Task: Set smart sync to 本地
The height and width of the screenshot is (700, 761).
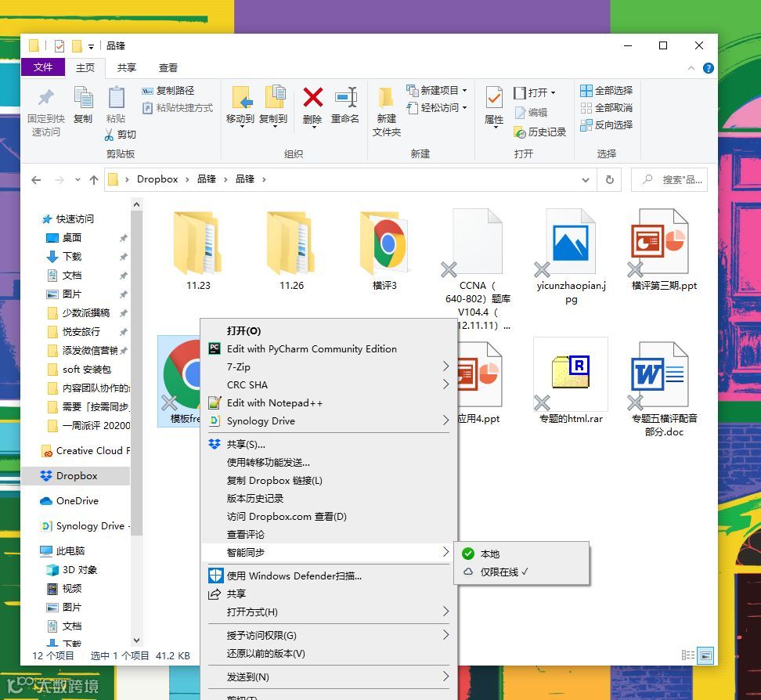Action: pos(521,554)
